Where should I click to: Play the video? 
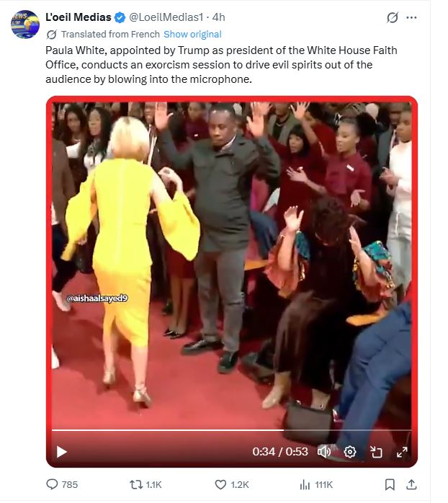click(x=61, y=452)
